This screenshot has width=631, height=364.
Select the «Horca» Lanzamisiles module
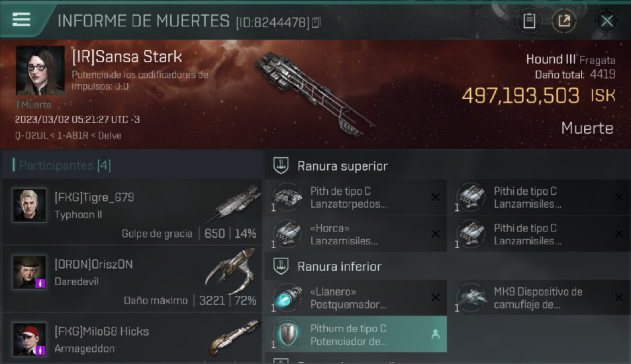tap(355, 234)
